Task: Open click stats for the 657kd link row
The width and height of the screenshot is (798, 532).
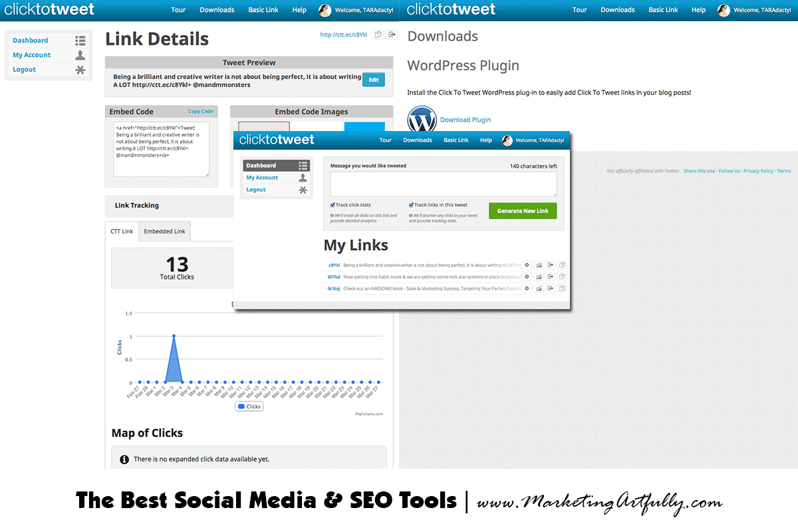Action: point(539,277)
